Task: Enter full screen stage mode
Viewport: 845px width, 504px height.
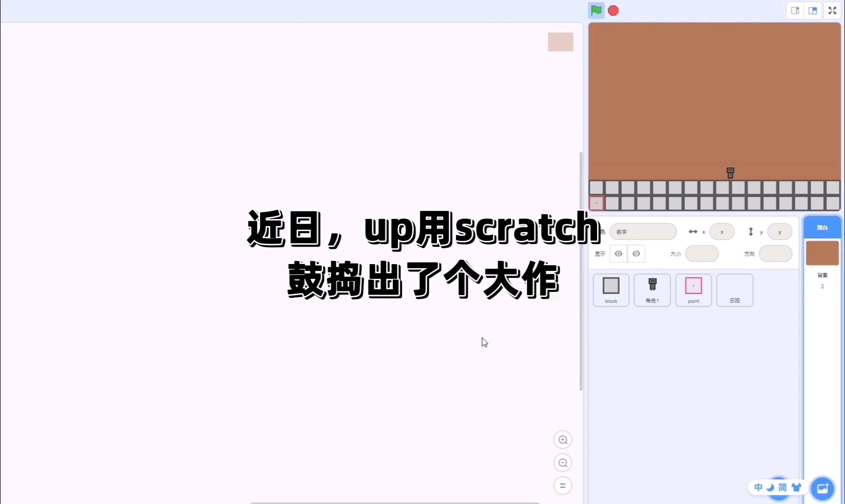Action: tap(832, 11)
